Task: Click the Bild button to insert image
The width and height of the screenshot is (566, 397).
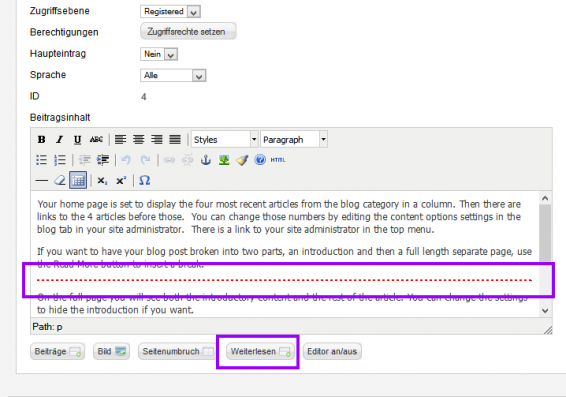Action: (x=111, y=351)
